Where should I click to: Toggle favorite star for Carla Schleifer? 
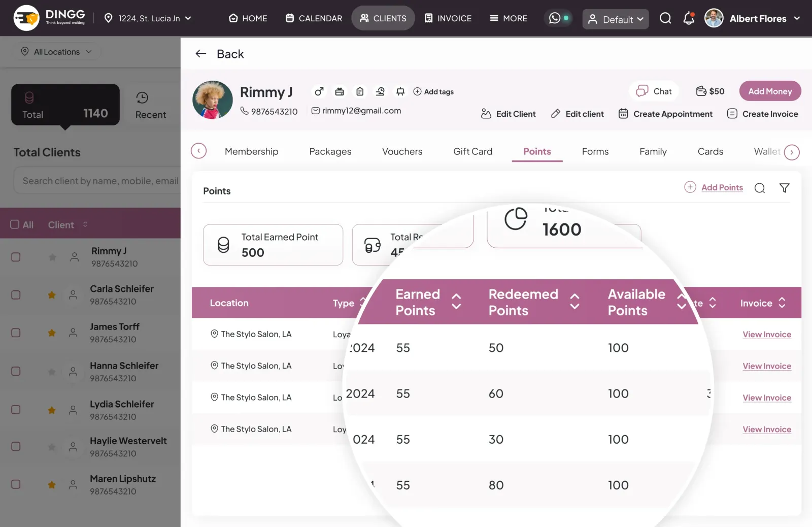52,295
